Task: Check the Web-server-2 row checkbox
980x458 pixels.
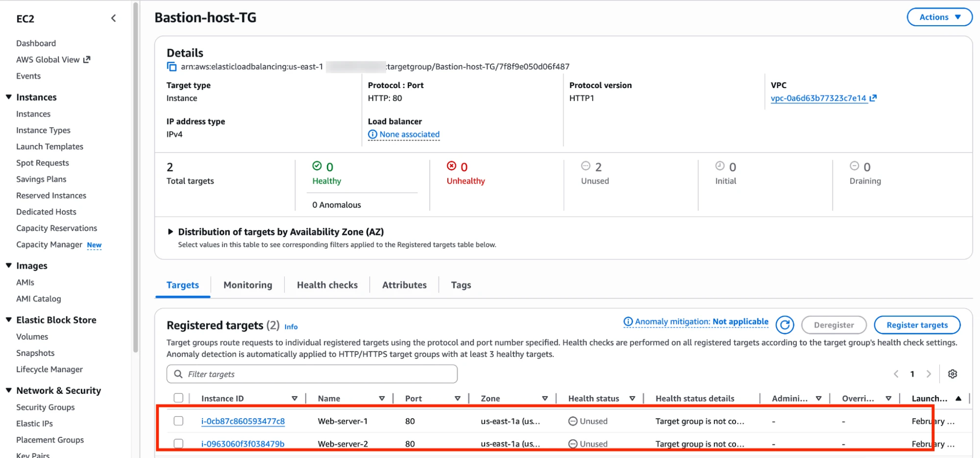Action: 178,443
